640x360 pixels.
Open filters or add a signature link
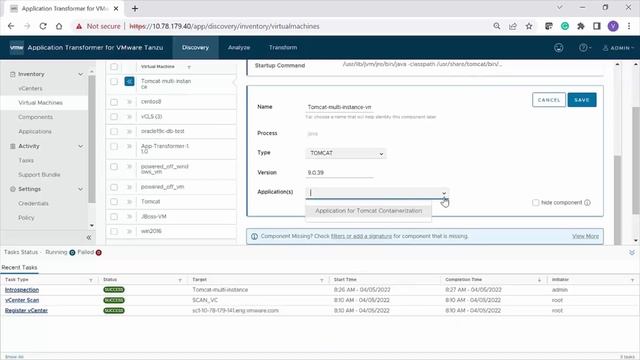coord(361,236)
